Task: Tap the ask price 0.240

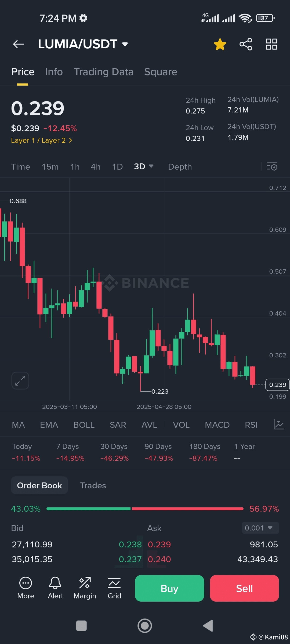Action: 159,559
